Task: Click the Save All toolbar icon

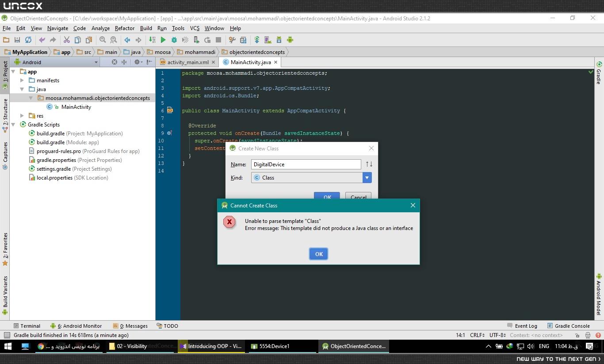Action: point(17,40)
